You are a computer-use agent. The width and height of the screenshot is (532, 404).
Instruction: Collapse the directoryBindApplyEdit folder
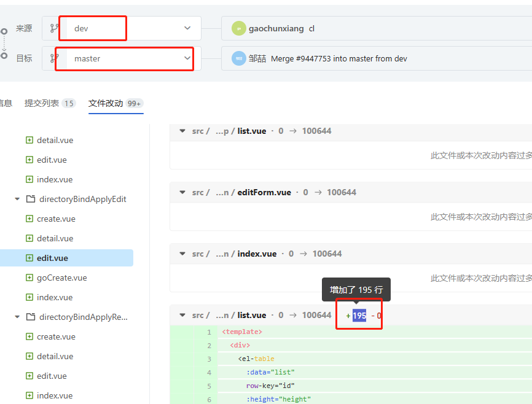tap(17, 199)
